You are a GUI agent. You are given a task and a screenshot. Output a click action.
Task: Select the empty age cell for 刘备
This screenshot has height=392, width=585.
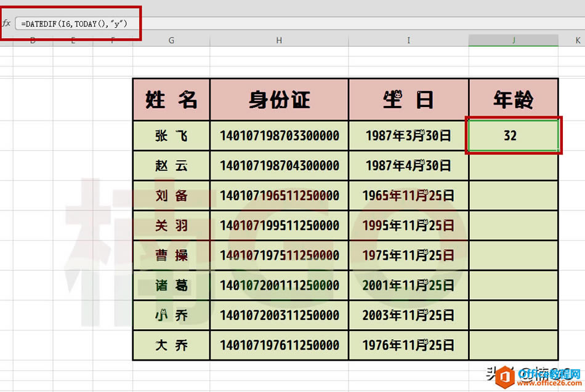pyautogui.click(x=514, y=196)
